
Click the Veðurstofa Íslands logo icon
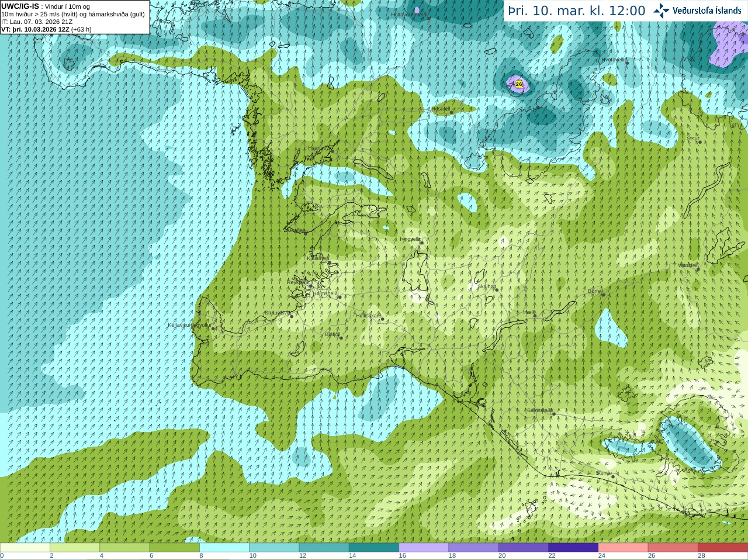(x=662, y=10)
